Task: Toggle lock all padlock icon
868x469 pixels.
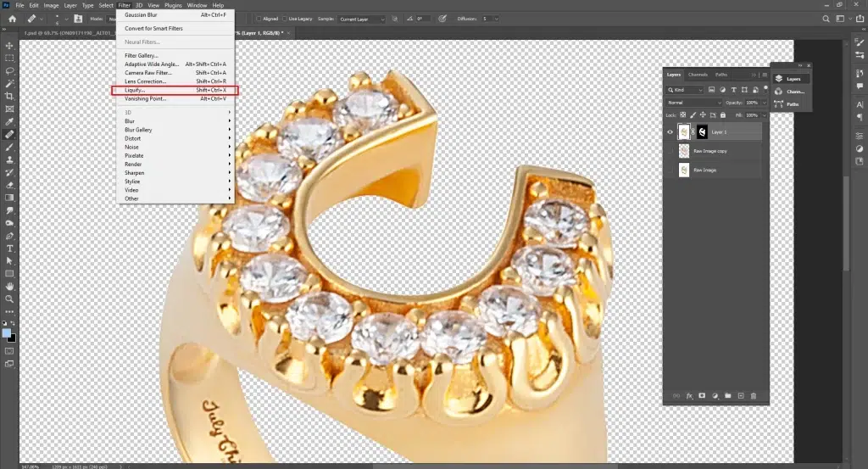Action: coord(722,115)
